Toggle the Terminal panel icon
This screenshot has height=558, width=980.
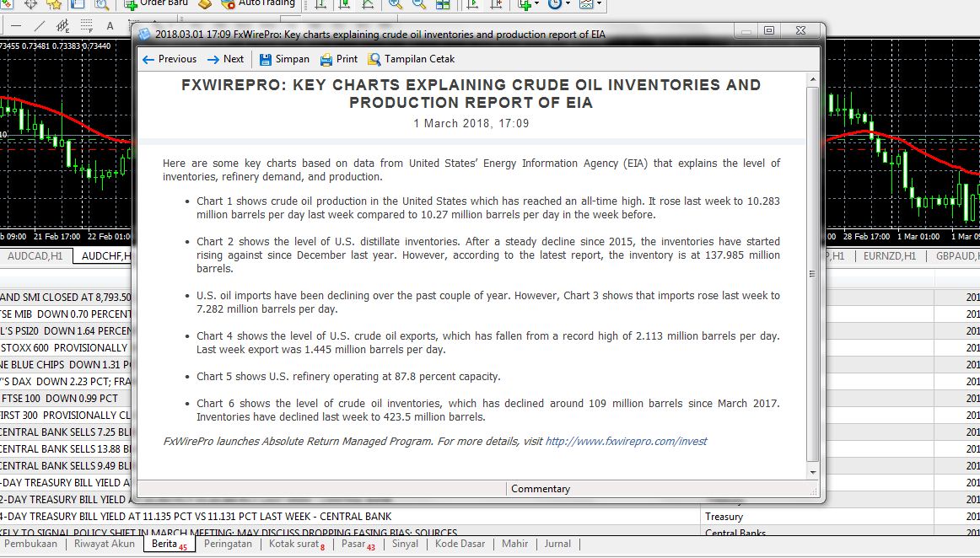[x=78, y=3]
